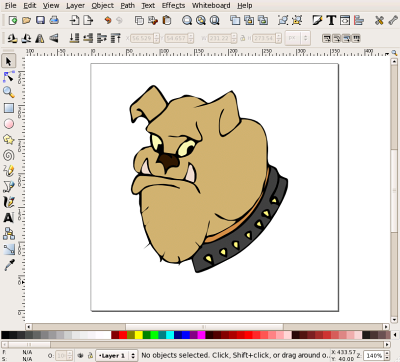Click the width W stepper arrows

click(x=234, y=38)
